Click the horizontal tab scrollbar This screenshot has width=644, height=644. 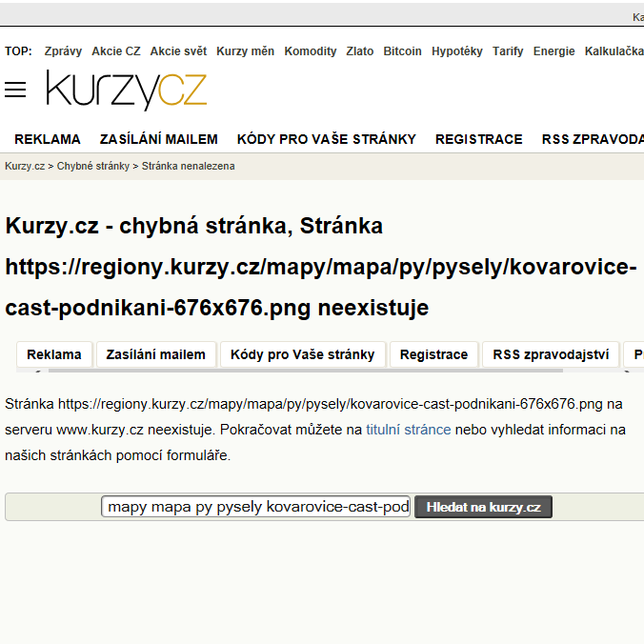point(306,371)
